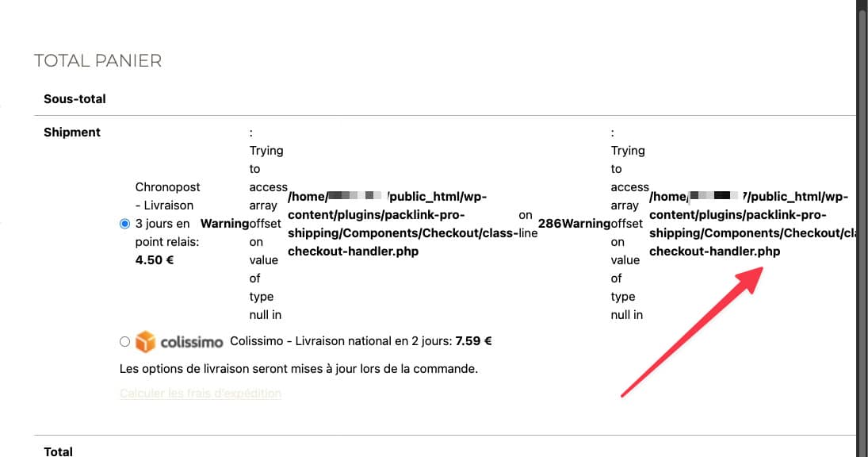
Task: Click 'Colissimo - Livraison national en 2 jours' label
Action: [x=341, y=341]
